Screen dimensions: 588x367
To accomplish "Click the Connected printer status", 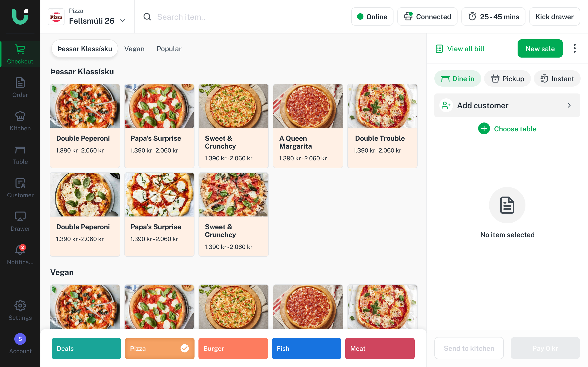I will 427,16.
